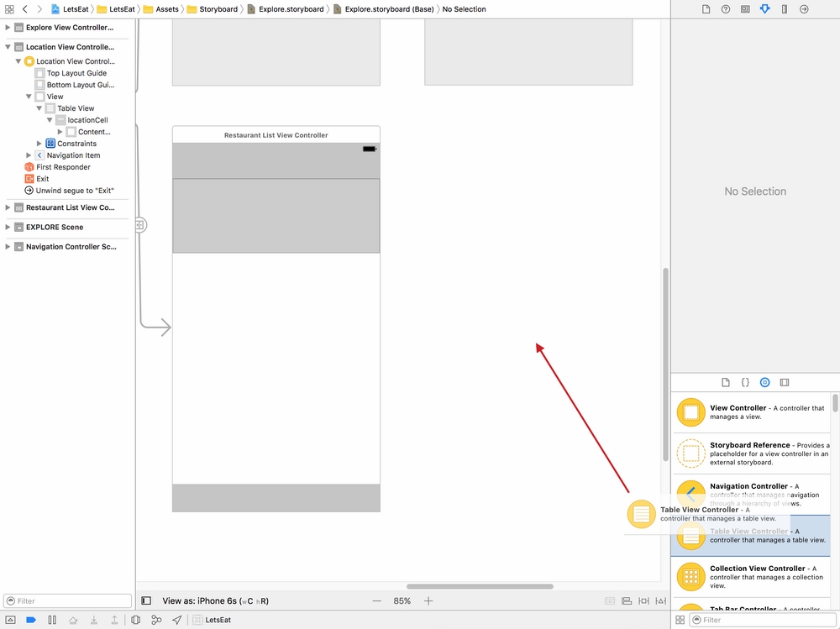This screenshot has height=629, width=840.
Task: Collapse the Table View node
Action: (x=39, y=108)
